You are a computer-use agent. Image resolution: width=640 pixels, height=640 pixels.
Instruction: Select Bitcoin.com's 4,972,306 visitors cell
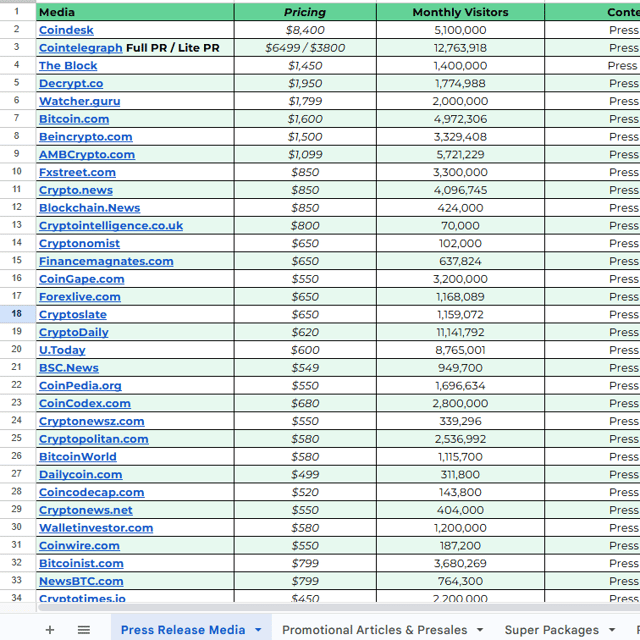(x=460, y=119)
